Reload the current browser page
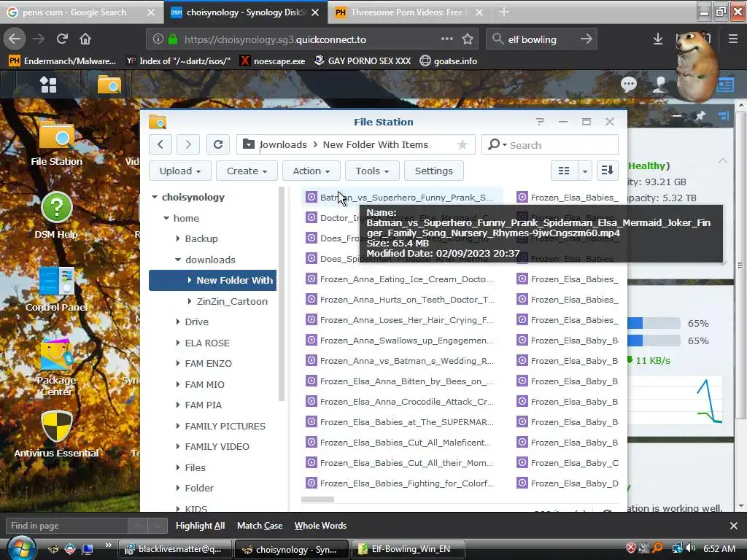Image resolution: width=747 pixels, height=560 pixels. pos(62,39)
